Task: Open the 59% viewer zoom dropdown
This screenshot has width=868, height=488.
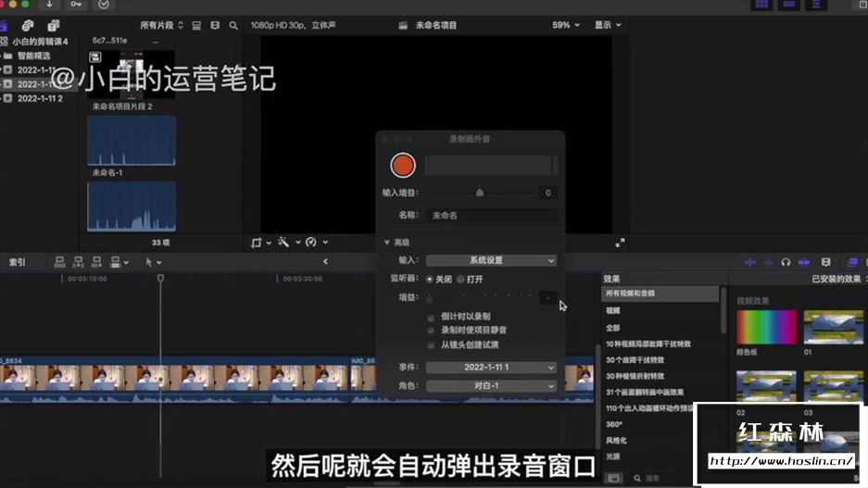Action: pyautogui.click(x=566, y=25)
